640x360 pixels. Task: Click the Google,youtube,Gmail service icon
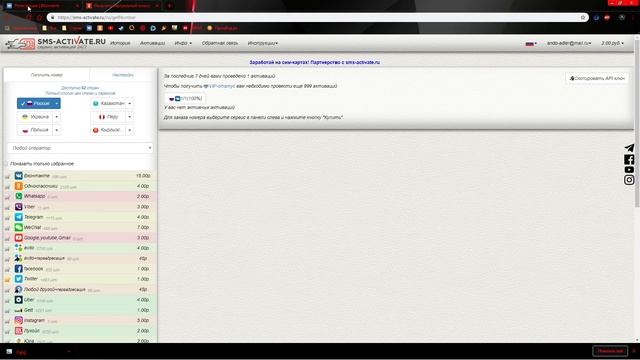[18, 238]
